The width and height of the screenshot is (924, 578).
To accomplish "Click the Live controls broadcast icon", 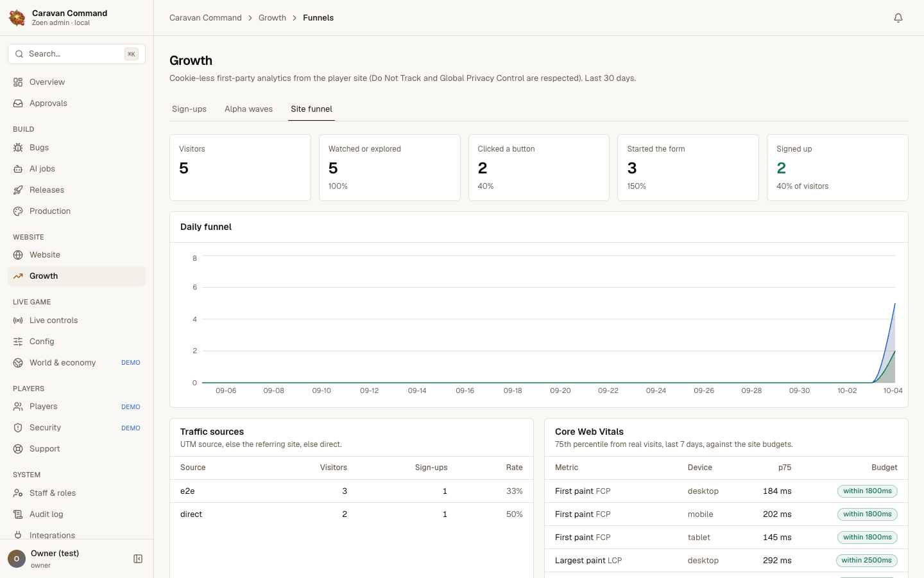I will tap(18, 320).
